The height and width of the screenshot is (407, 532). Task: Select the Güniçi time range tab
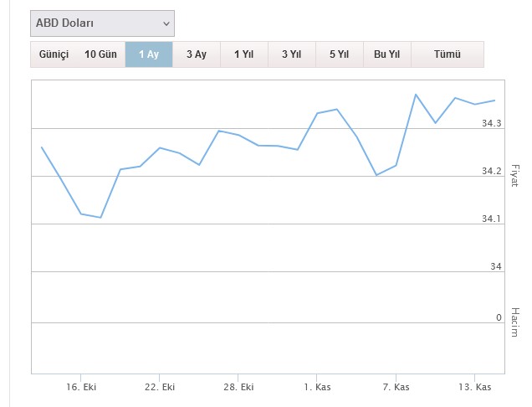coord(54,54)
